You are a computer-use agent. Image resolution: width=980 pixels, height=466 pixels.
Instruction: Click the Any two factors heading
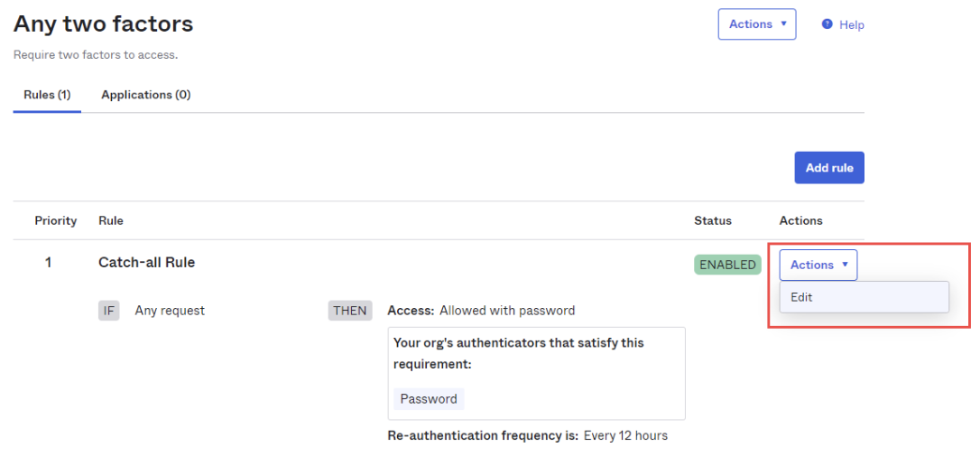(103, 24)
